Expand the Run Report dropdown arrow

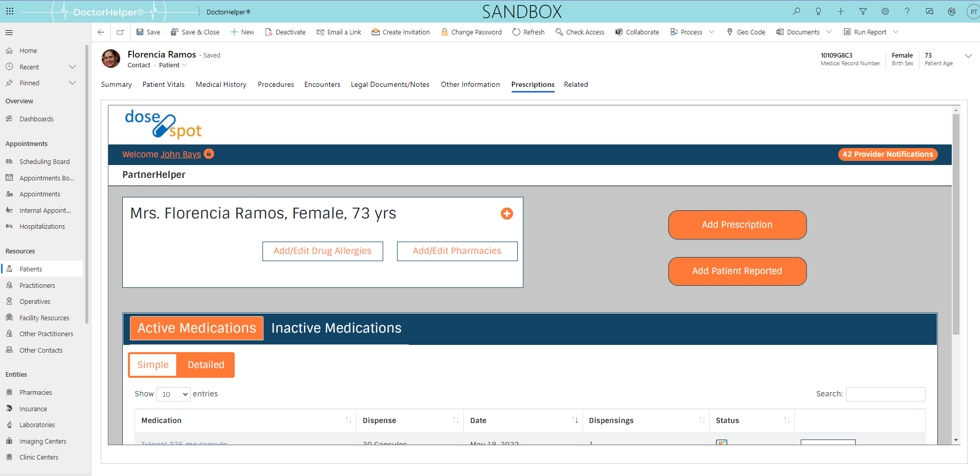(896, 32)
